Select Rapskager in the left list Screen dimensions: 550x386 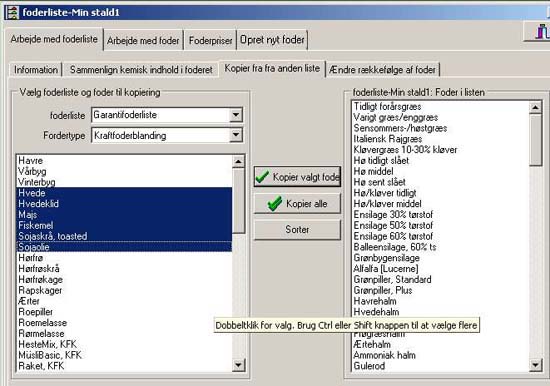pos(124,290)
